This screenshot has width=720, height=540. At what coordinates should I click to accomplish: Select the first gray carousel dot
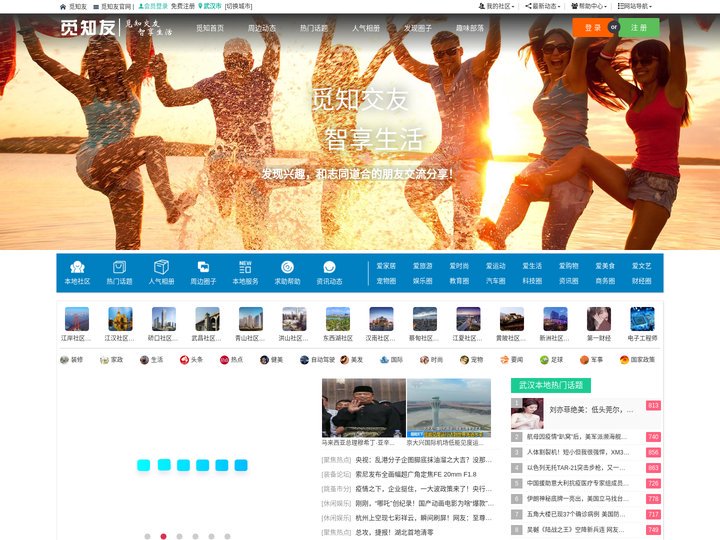point(147,536)
